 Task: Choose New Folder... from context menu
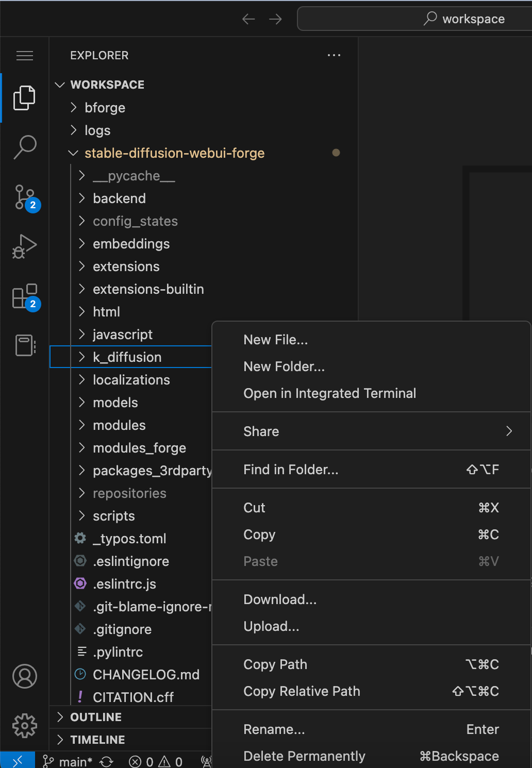tap(372, 366)
